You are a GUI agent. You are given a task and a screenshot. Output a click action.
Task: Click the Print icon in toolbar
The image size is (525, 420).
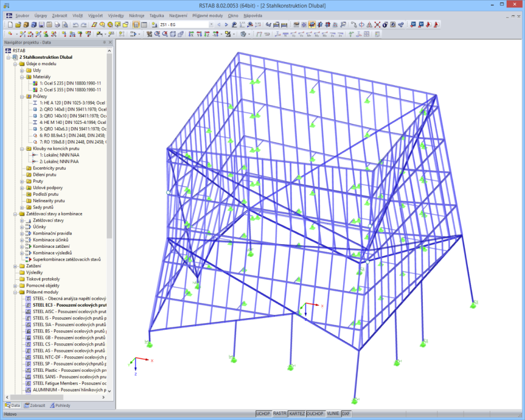(x=57, y=25)
